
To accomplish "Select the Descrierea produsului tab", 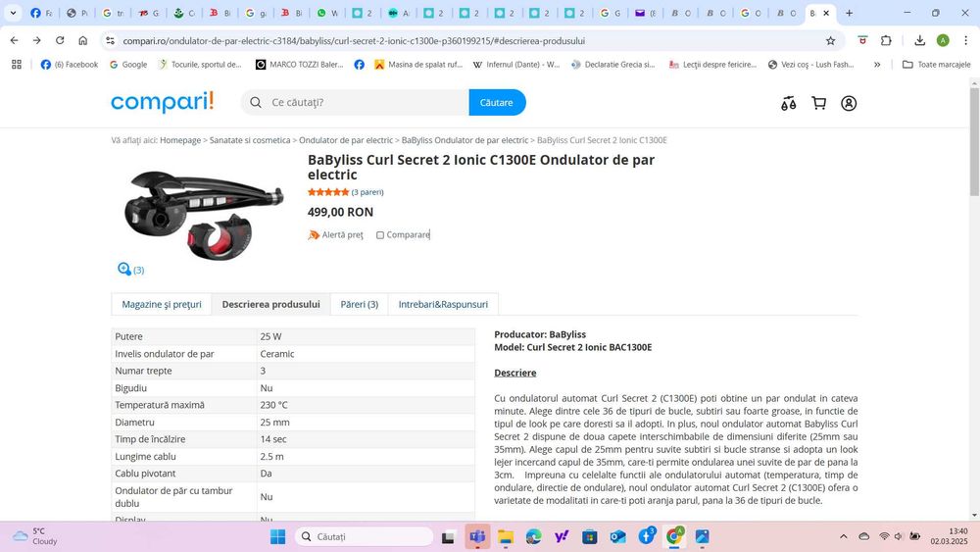I will pos(270,304).
